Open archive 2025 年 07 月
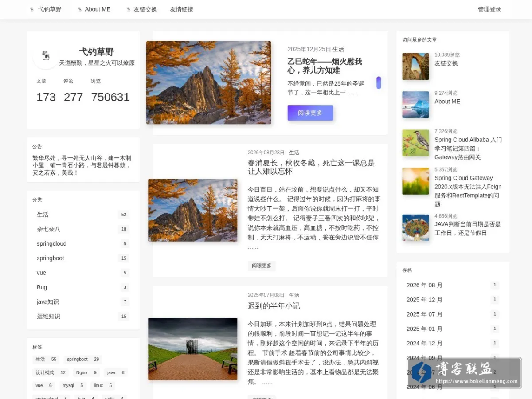The width and height of the screenshot is (532, 399). [x=453, y=314]
